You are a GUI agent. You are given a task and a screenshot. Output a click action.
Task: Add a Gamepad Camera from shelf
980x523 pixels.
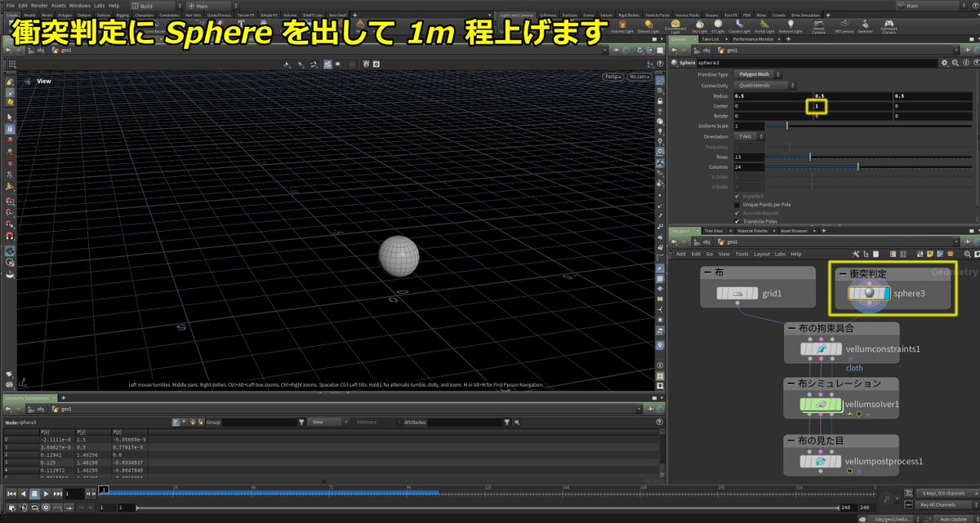click(889, 27)
